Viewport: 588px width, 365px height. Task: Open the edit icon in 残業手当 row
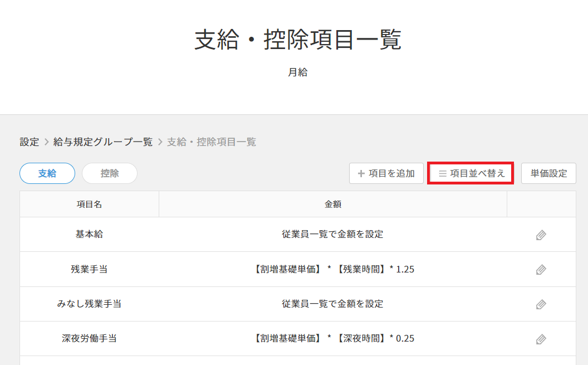coord(541,269)
